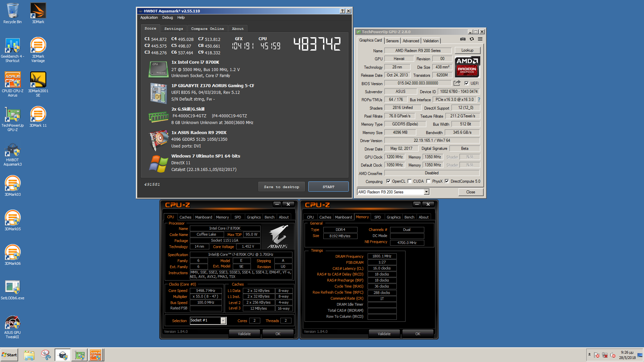This screenshot has height=362, width=644.
Task: Toggle the CUDA checkbox
Action: click(410, 181)
